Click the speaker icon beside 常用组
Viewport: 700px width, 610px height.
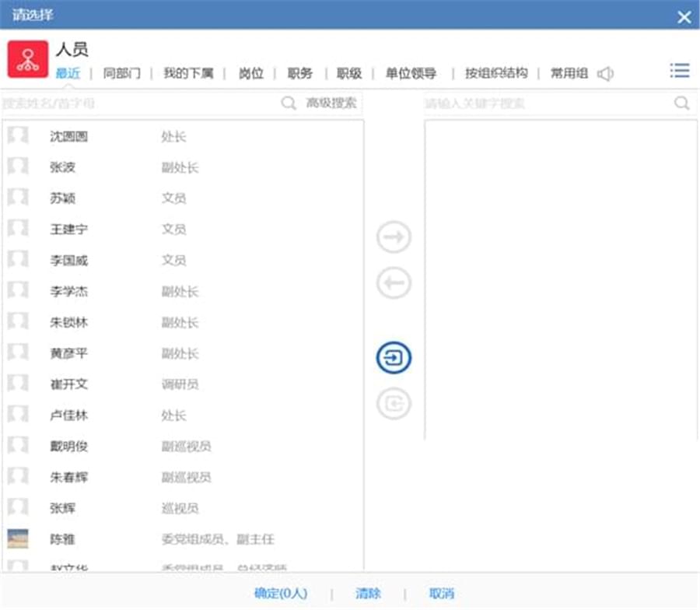(605, 74)
